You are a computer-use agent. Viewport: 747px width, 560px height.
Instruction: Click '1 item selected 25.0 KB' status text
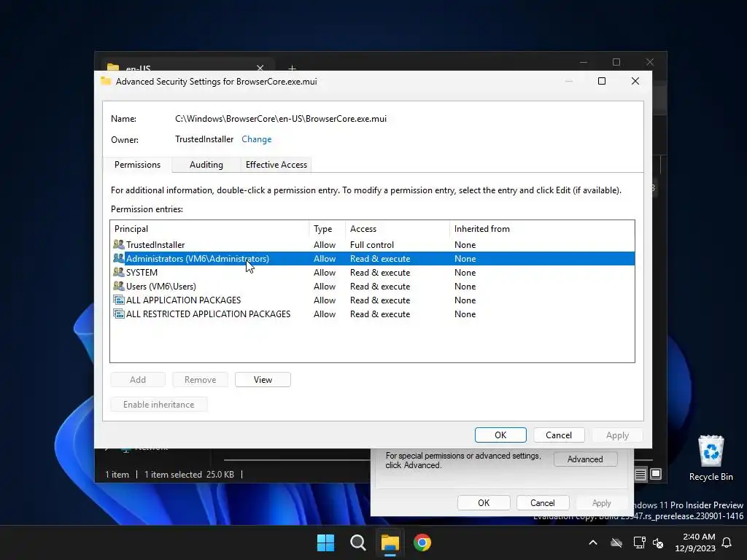189,474
